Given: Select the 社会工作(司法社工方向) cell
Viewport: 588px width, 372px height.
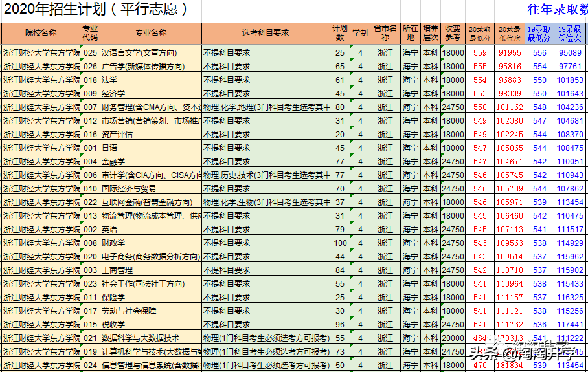Looking at the screenshot, I should pyautogui.click(x=151, y=283).
